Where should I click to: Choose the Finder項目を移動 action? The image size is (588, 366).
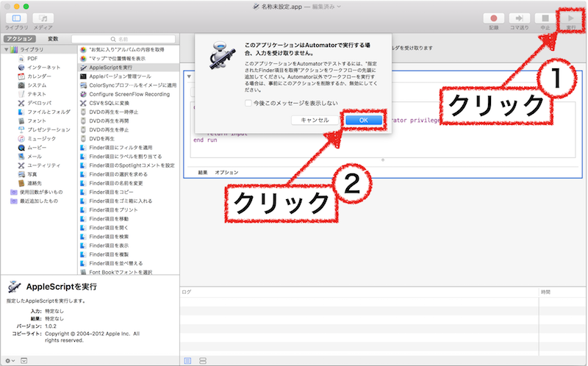(128, 218)
